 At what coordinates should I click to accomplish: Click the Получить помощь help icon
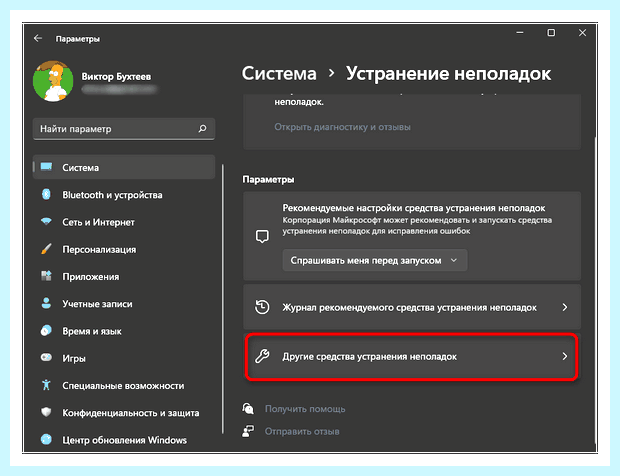coord(248,408)
